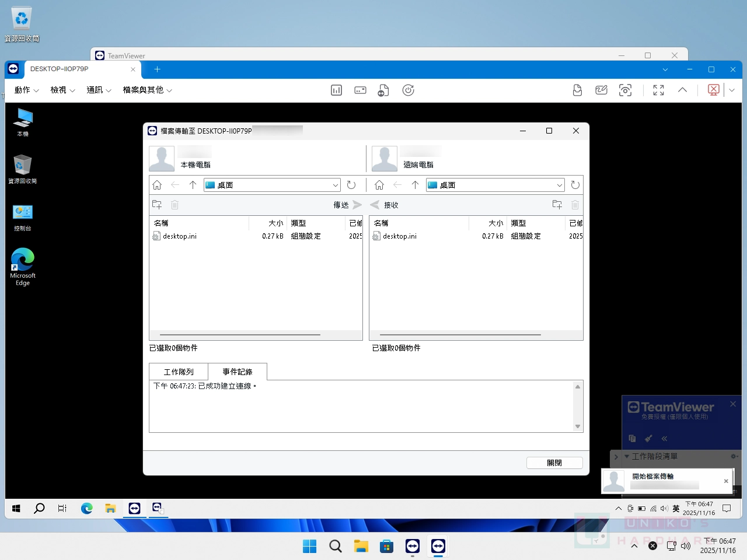
Task: Click the local panel home icon
Action: 157,185
